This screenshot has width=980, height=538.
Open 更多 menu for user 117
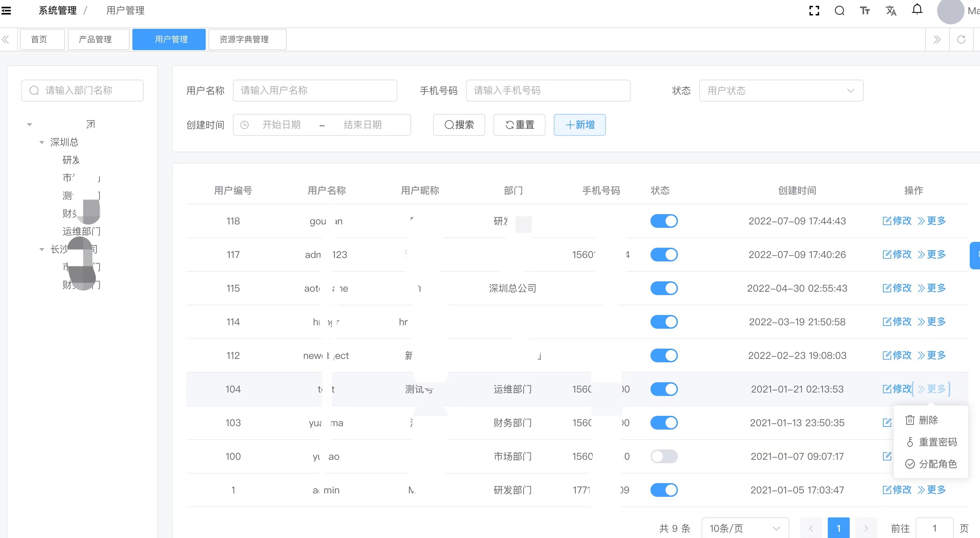931,254
